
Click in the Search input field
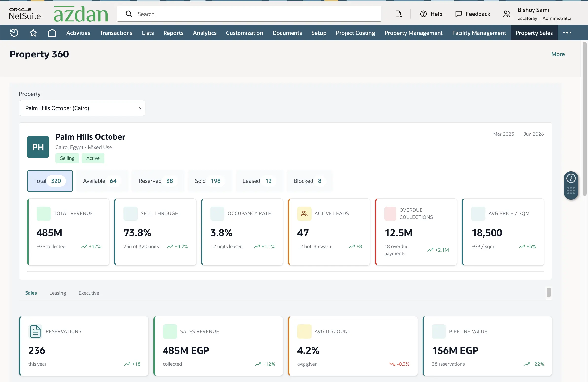(249, 14)
